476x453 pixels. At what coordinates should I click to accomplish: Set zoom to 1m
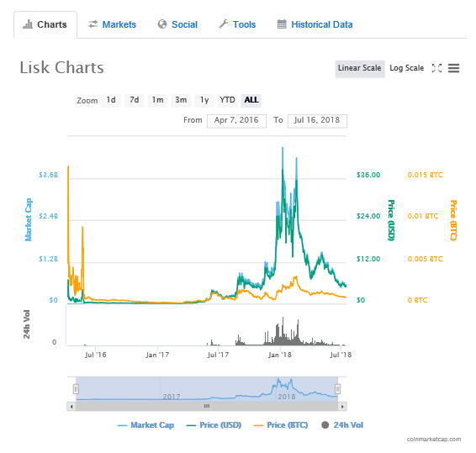click(x=157, y=100)
